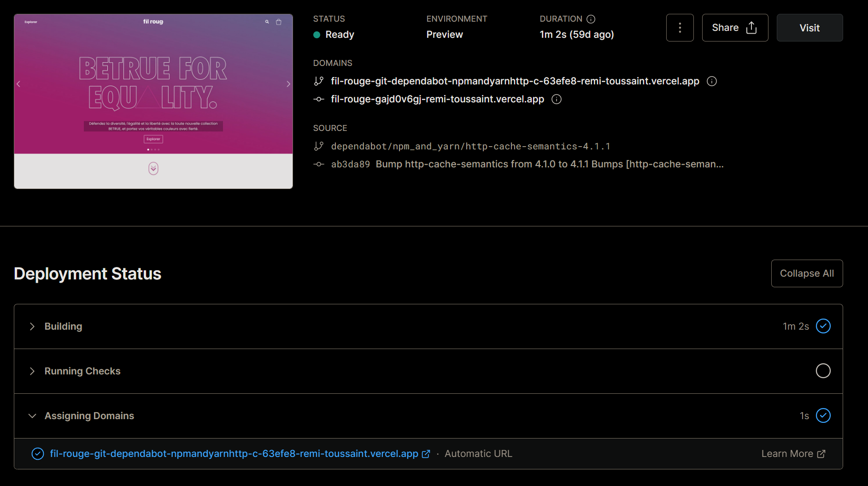Viewport: 868px width, 486px height.
Task: Click the Share button
Action: coord(735,28)
